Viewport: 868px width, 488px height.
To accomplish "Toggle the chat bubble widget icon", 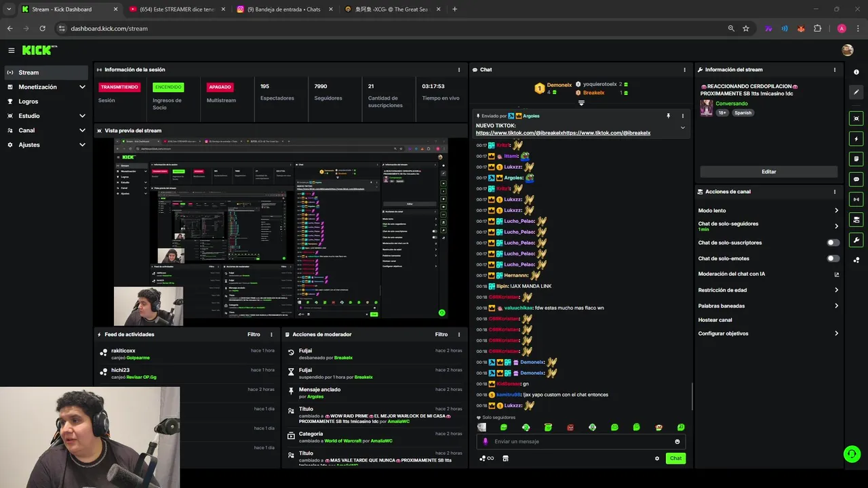I will pyautogui.click(x=856, y=179).
